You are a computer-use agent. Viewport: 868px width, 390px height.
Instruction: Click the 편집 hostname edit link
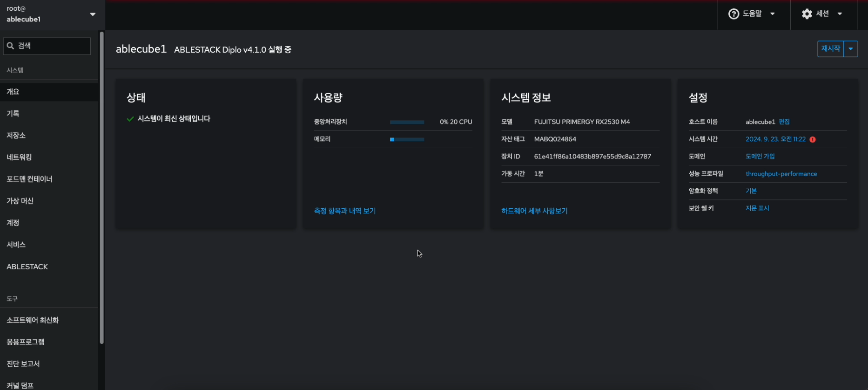[x=784, y=122]
